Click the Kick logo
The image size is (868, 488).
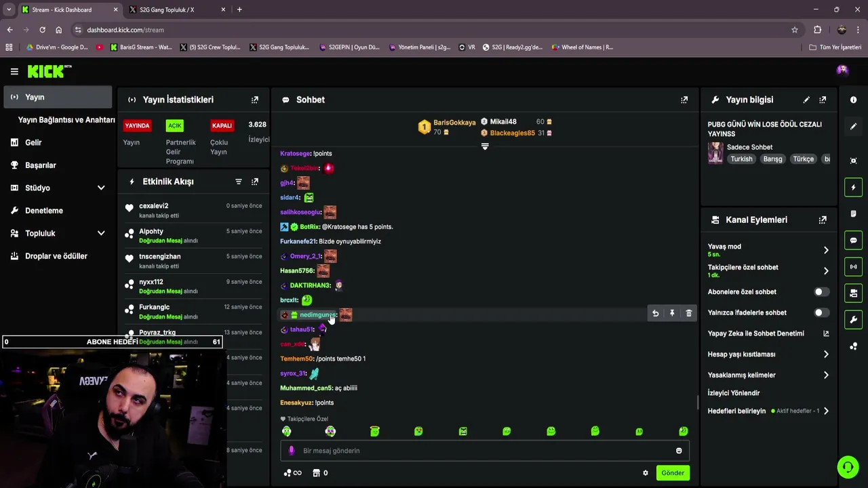[49, 71]
